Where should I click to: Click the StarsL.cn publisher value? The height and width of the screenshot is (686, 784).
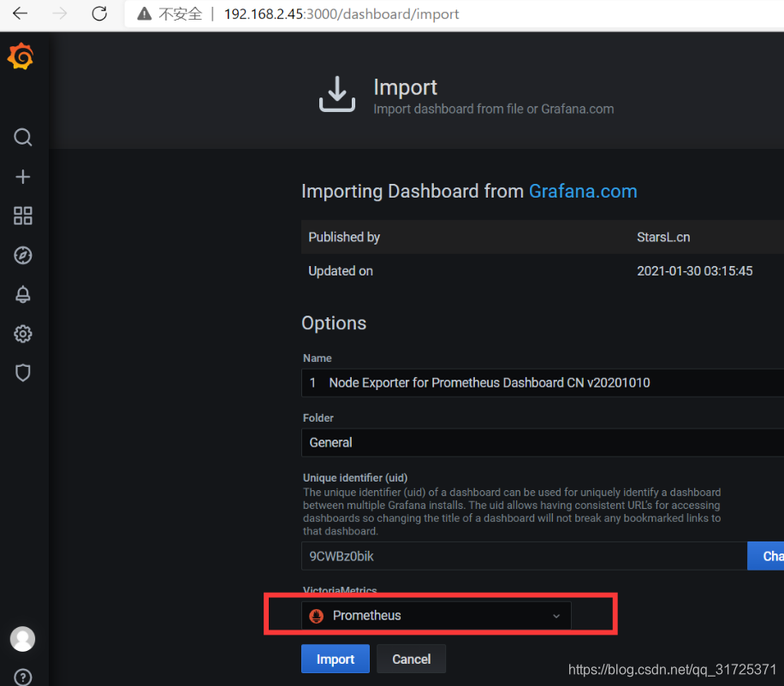pyautogui.click(x=663, y=237)
